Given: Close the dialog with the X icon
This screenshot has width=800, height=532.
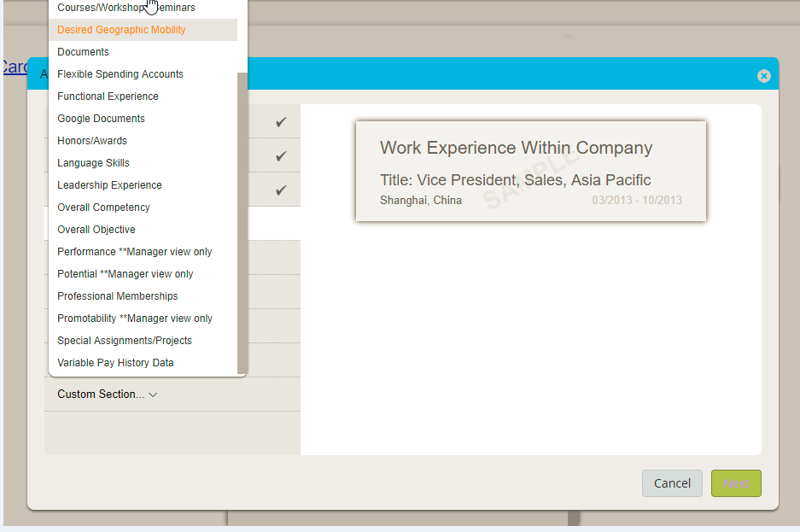Looking at the screenshot, I should [763, 76].
